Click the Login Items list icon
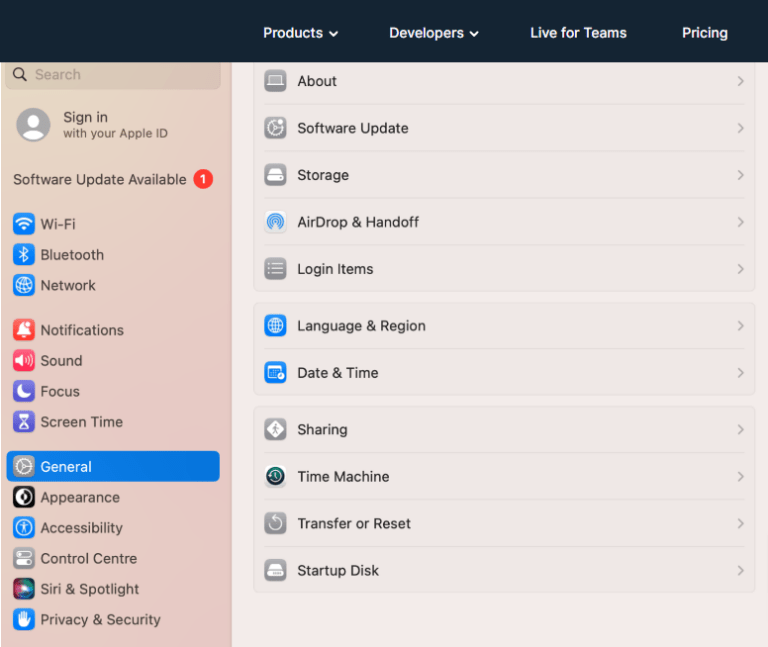 pyautogui.click(x=275, y=269)
